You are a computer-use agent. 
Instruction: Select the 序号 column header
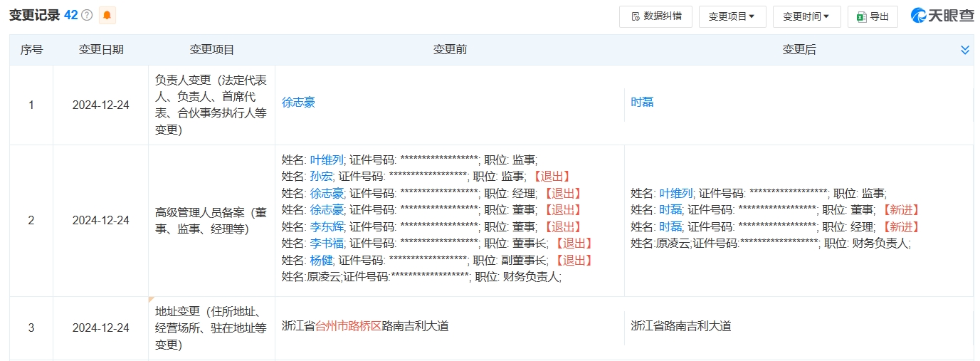point(31,50)
